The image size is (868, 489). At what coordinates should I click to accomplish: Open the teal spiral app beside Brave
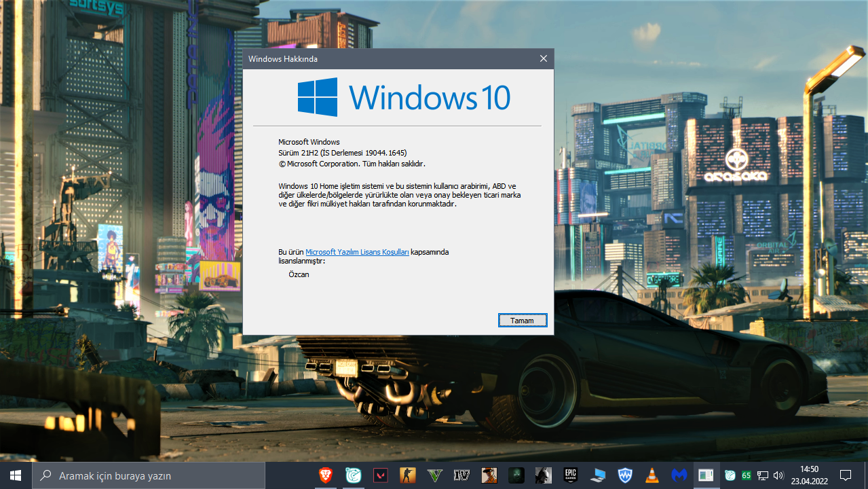click(x=354, y=475)
